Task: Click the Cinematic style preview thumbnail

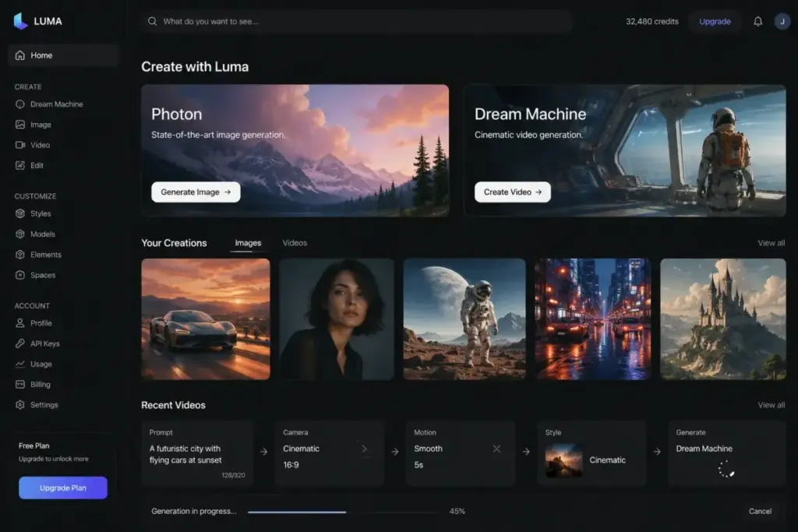Action: tap(564, 460)
